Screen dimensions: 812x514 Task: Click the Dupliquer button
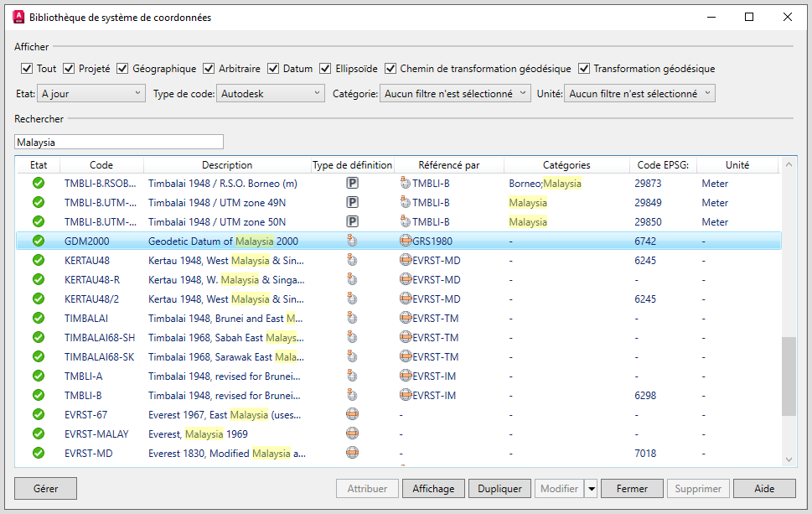pos(499,489)
